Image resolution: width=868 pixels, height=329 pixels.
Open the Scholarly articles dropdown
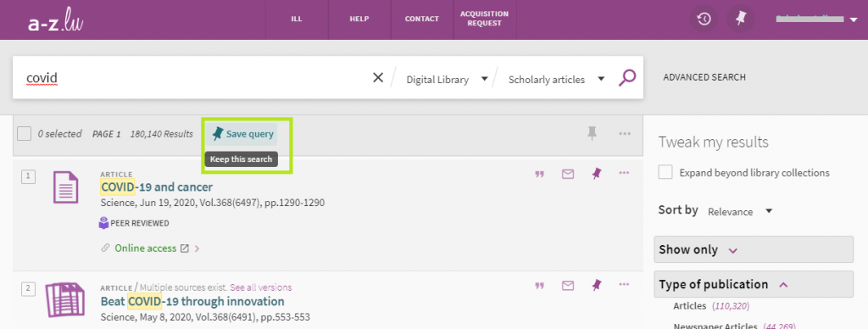(x=556, y=79)
